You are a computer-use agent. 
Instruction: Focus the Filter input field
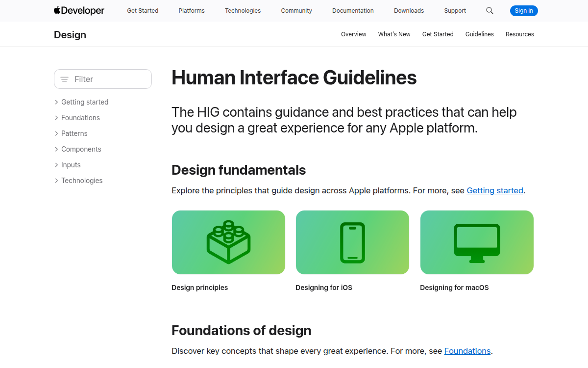(103, 79)
